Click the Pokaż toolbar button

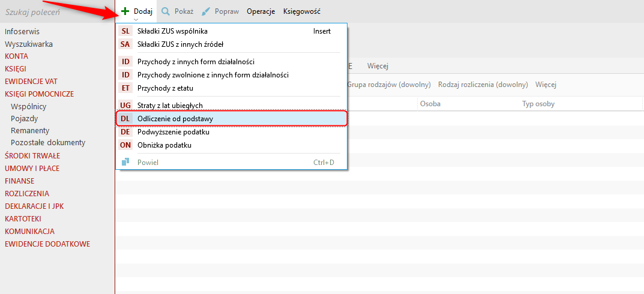click(x=178, y=11)
